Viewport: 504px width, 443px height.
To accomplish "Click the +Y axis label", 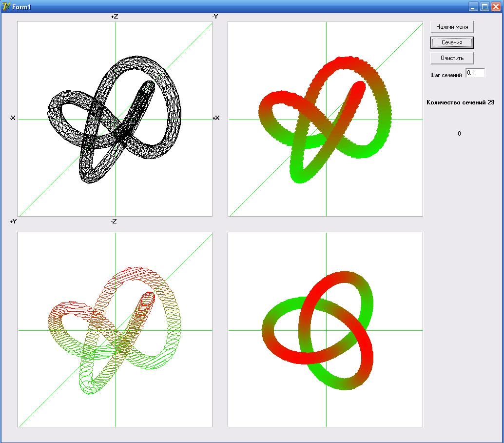I will tap(13, 221).
